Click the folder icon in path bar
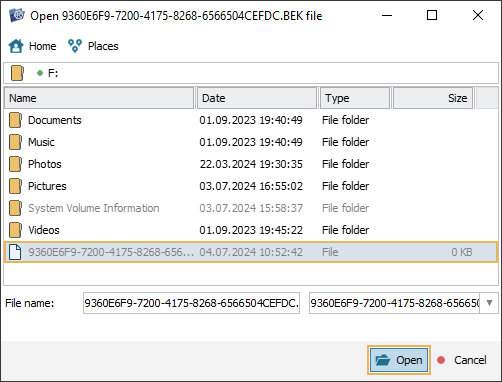Image resolution: width=502 pixels, height=382 pixels. 17,73
